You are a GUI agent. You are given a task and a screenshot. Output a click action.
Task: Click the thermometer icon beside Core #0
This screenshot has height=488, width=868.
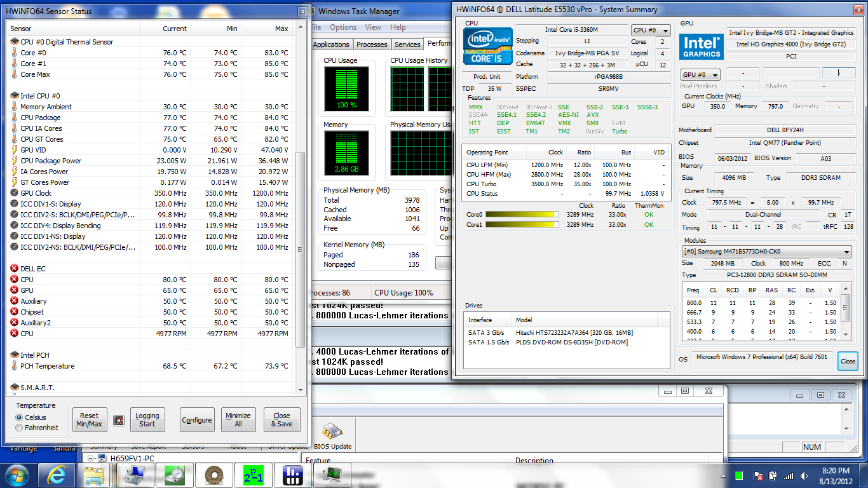15,53
